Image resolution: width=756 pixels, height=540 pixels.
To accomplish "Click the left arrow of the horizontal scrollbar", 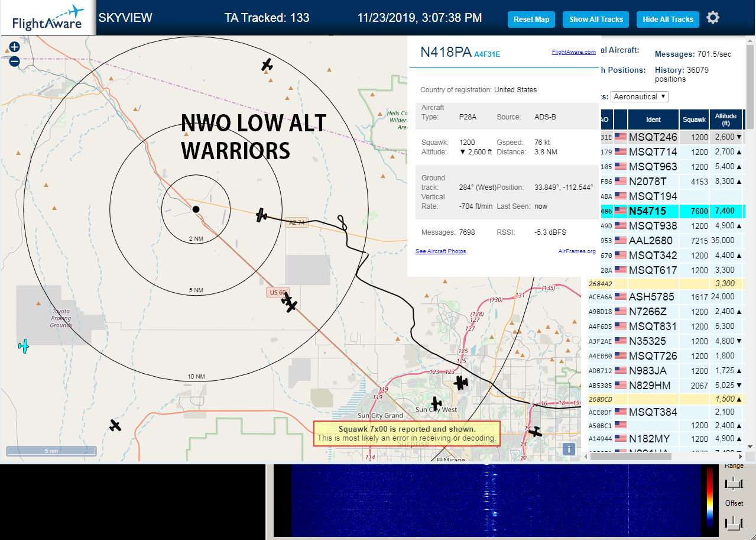I will click(585, 456).
